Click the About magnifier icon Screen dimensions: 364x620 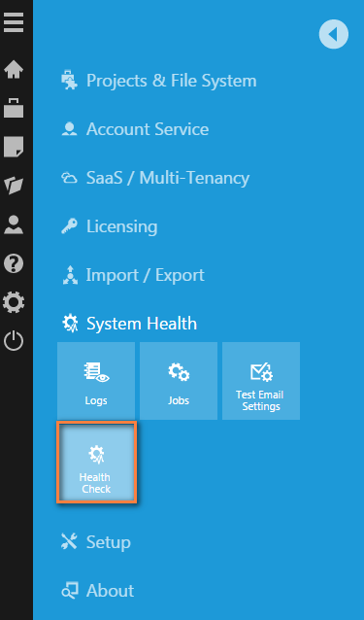point(70,590)
